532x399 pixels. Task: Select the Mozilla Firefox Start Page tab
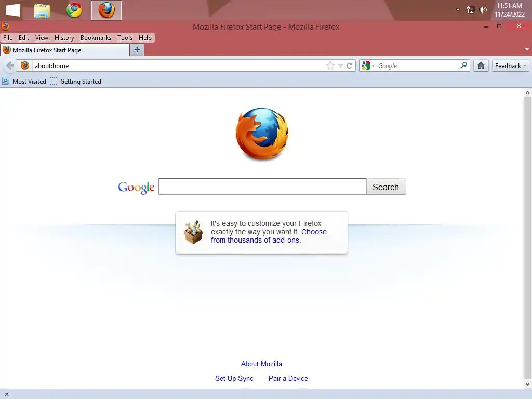point(65,50)
